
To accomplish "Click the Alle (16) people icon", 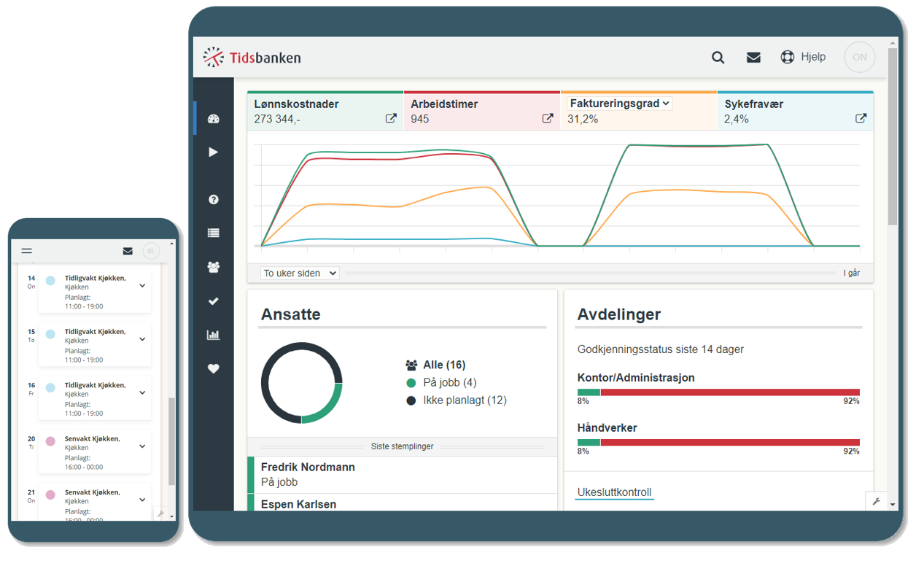I will pyautogui.click(x=411, y=365).
